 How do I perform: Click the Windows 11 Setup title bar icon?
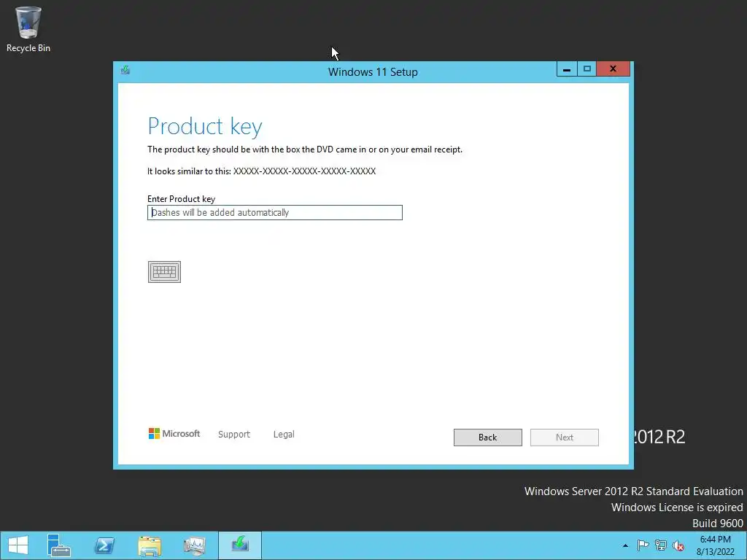pos(125,71)
